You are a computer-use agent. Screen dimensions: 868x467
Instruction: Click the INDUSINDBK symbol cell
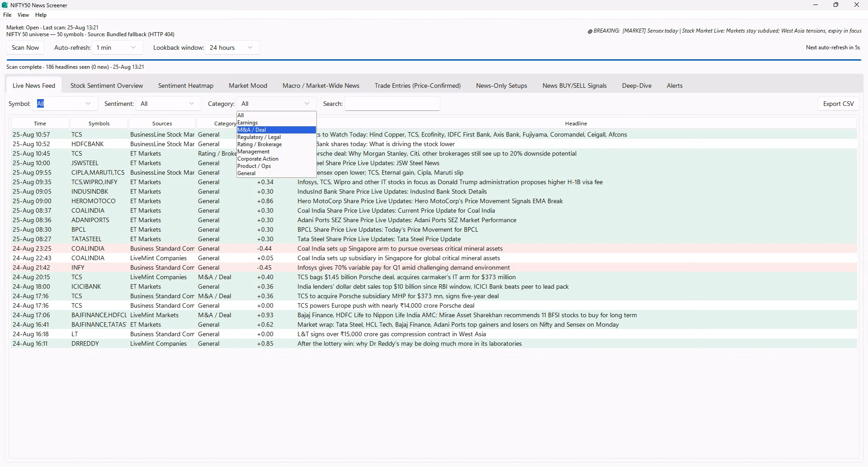(x=90, y=191)
